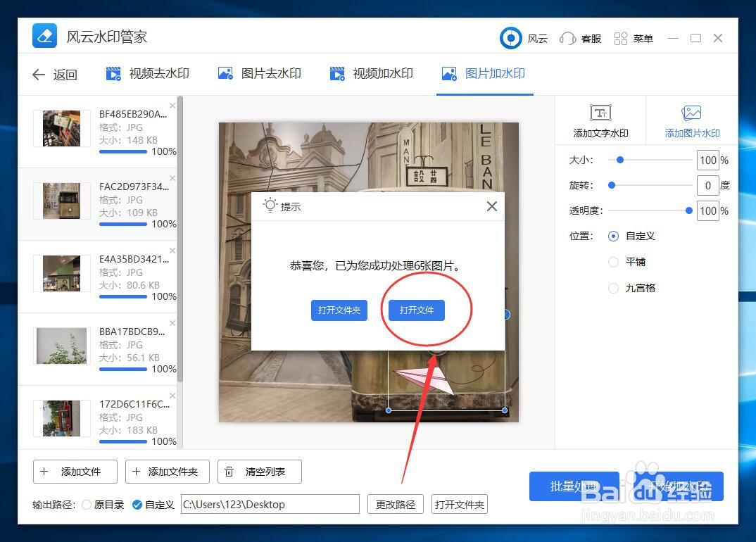Click the circled 打开文件 button in the dialog
756x542 pixels.
click(416, 310)
